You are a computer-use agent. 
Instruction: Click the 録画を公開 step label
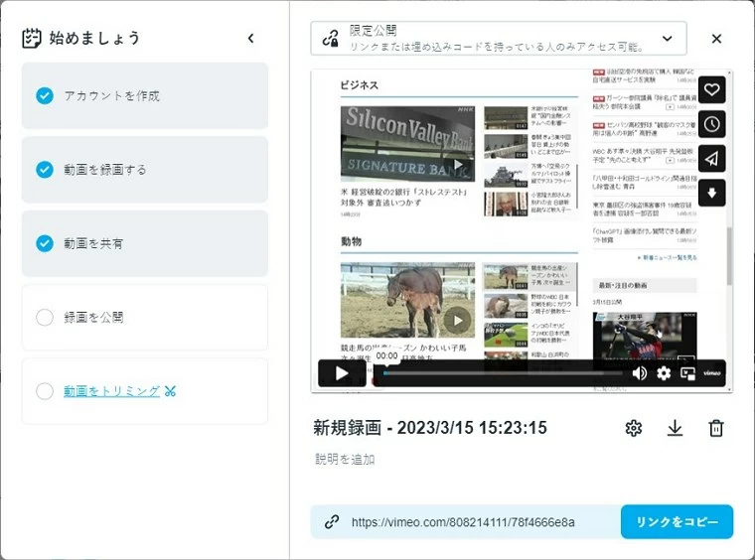click(94, 317)
